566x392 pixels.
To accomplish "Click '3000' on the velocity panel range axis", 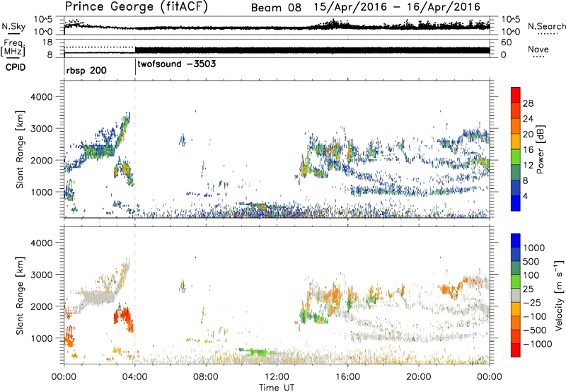I will [42, 275].
